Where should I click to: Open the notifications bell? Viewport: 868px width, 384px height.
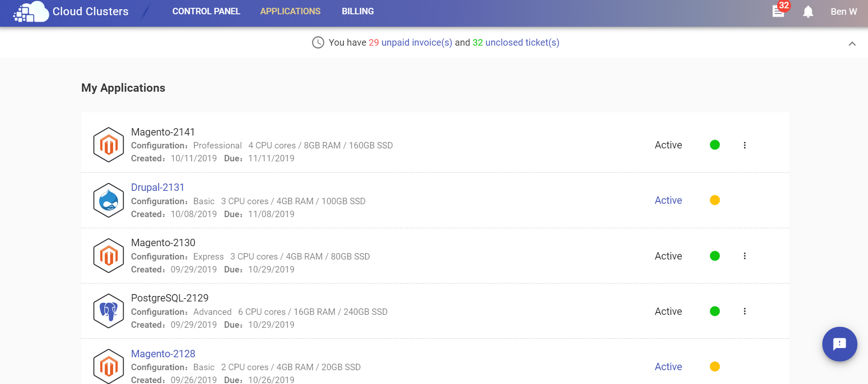[x=808, y=12]
